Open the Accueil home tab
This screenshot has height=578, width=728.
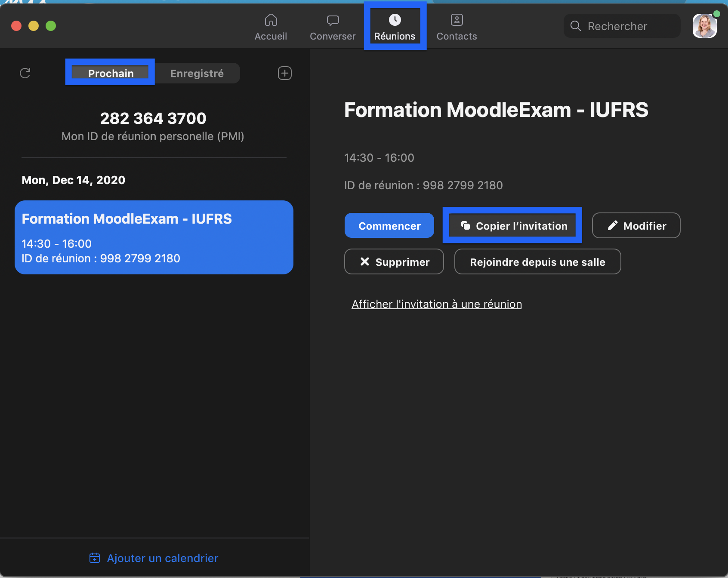271,27
